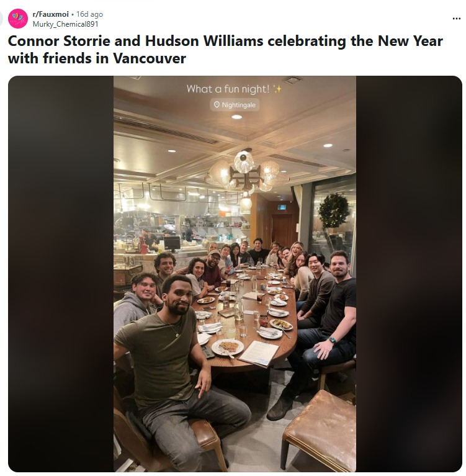Image resolution: width=466 pixels, height=476 pixels.
Task: Click the printed menu on the table
Action: click(x=259, y=354)
